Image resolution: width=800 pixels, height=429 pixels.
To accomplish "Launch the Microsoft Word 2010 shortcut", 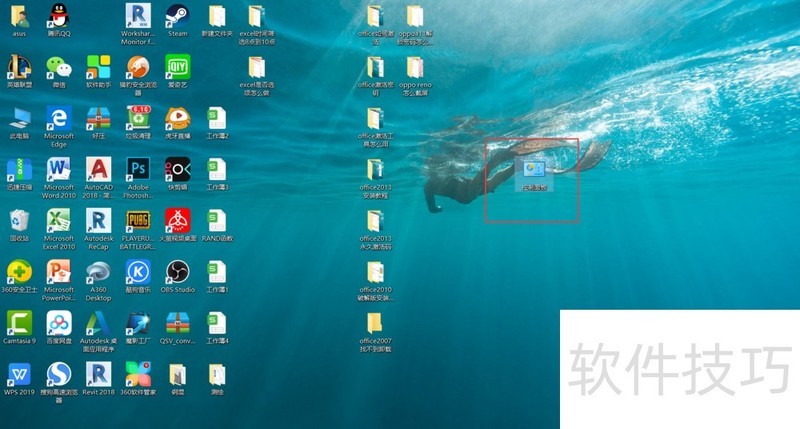I will [59, 170].
